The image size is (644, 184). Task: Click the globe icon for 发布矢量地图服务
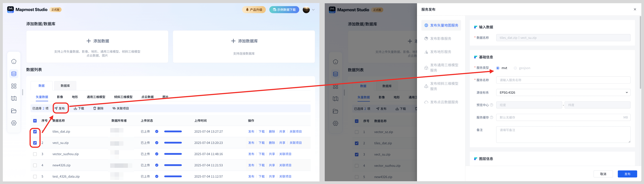tap(426, 25)
